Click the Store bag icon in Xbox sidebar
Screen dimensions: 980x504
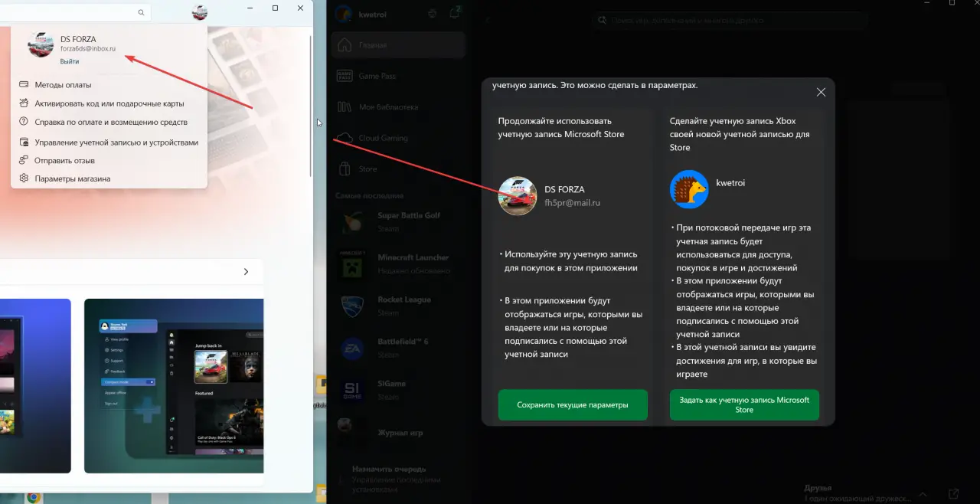tap(345, 169)
